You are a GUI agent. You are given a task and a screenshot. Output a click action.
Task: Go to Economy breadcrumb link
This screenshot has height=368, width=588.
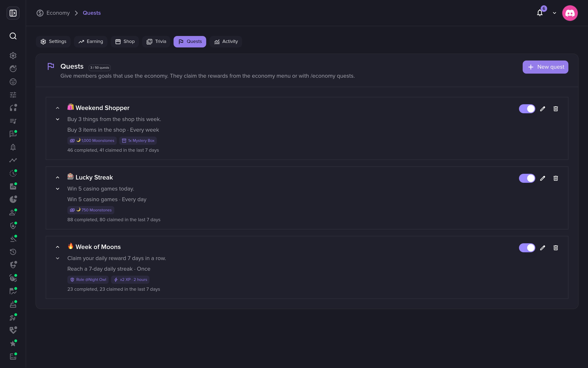tap(53, 13)
